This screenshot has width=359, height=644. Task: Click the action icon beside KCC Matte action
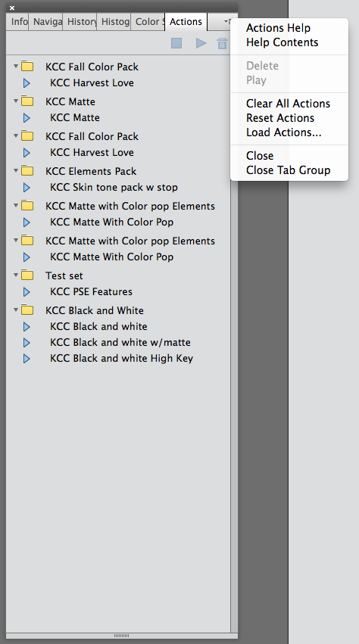pyautogui.click(x=27, y=118)
